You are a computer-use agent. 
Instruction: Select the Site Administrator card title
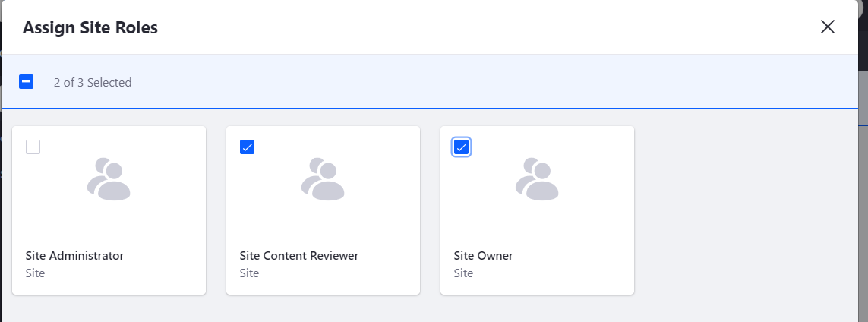coord(74,256)
